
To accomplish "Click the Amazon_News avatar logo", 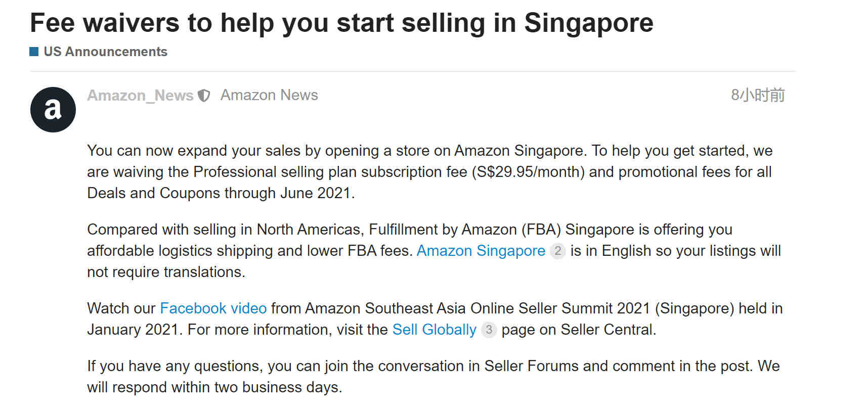I will point(53,110).
